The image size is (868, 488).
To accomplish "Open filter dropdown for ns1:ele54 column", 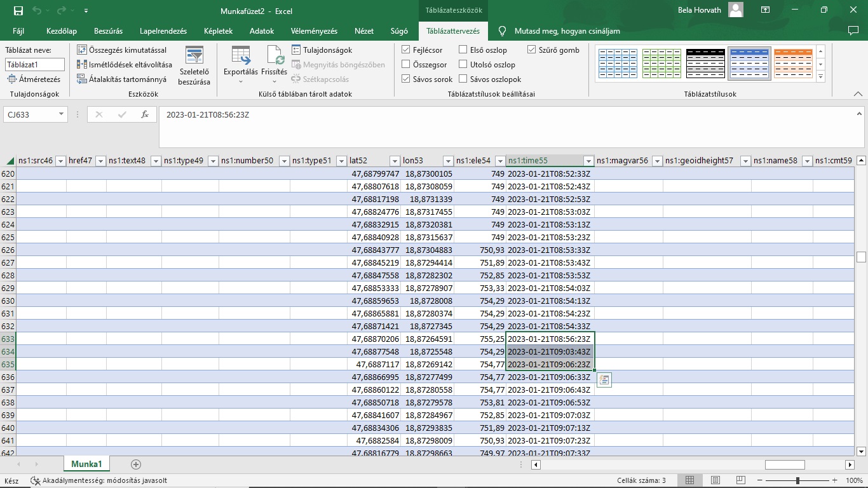I will point(499,161).
